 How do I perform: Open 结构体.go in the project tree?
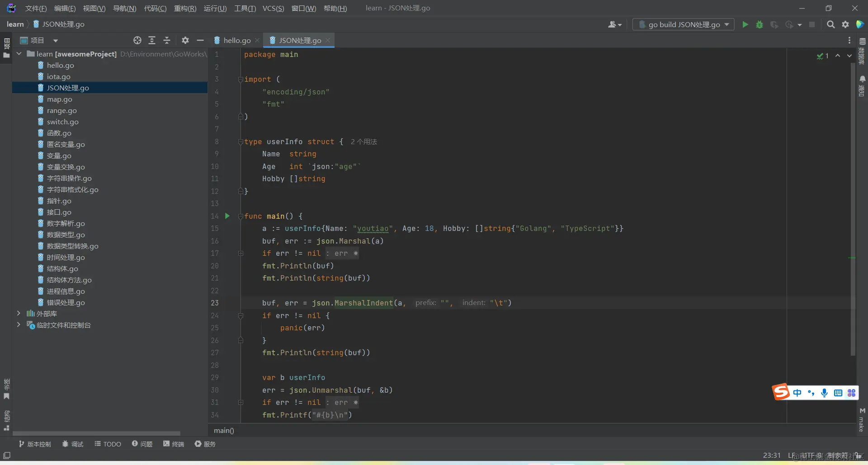point(62,268)
